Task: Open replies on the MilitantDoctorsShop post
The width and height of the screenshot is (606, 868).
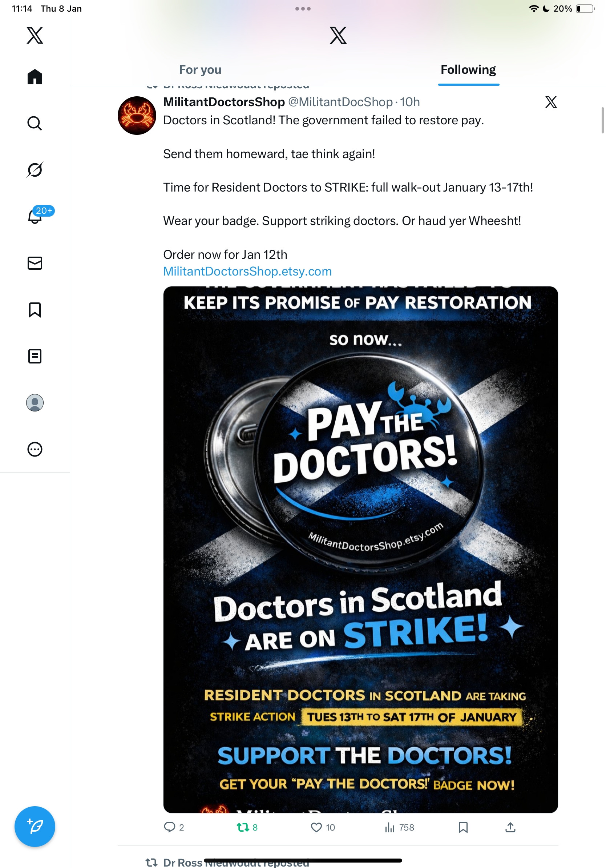Action: (174, 828)
